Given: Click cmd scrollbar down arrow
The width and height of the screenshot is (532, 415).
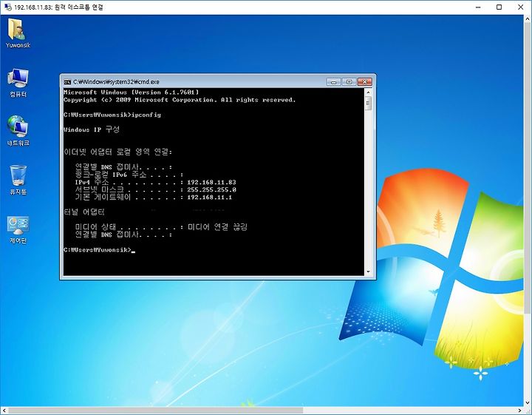Looking at the screenshot, I should pos(369,272).
